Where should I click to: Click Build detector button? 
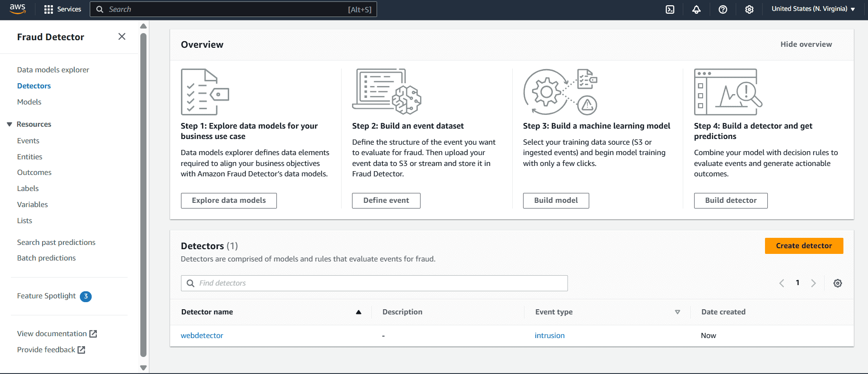click(x=730, y=200)
